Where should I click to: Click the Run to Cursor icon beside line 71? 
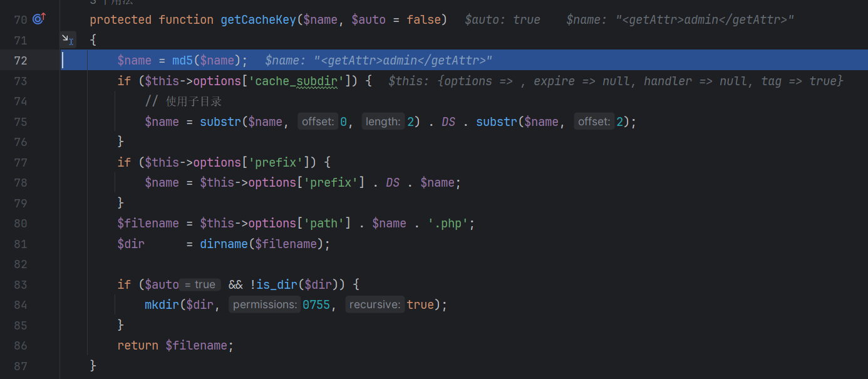click(x=68, y=40)
